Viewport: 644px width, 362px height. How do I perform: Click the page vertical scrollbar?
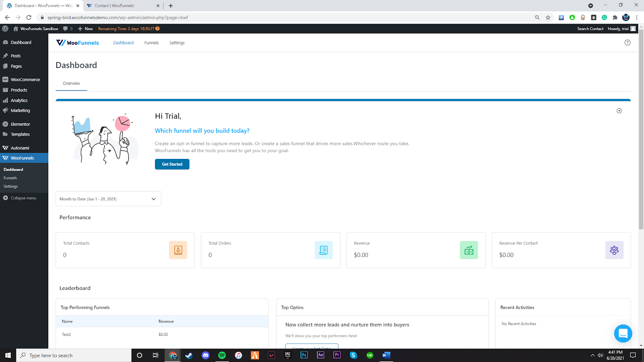(x=641, y=129)
